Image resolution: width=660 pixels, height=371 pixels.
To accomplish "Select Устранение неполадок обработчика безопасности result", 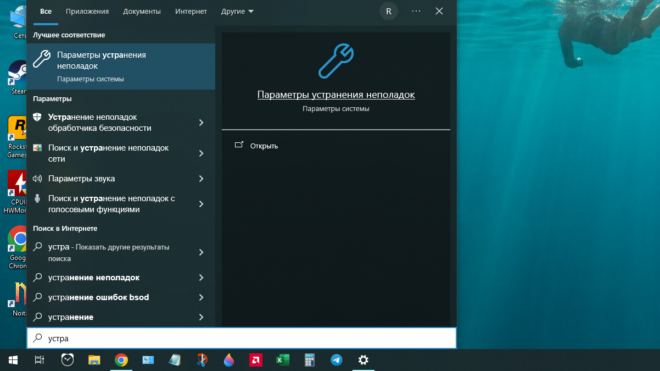I will (x=121, y=123).
